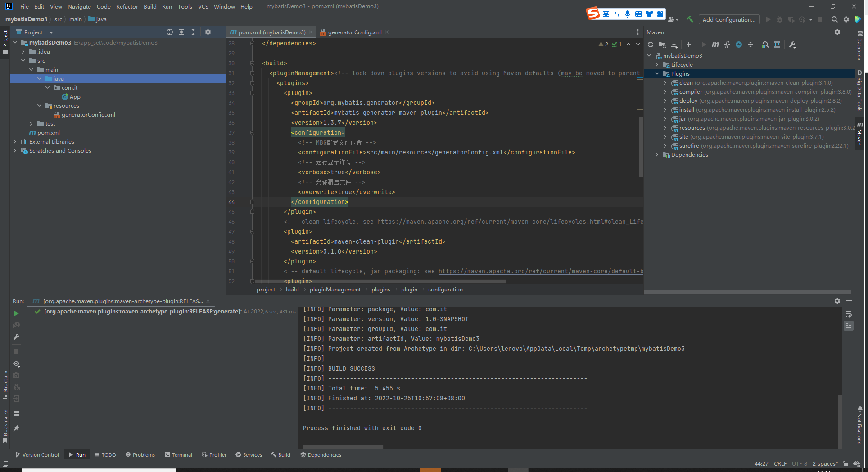The height and width of the screenshot is (472, 868).
Task: Show Maven dependencies diagram
Action: (x=777, y=45)
